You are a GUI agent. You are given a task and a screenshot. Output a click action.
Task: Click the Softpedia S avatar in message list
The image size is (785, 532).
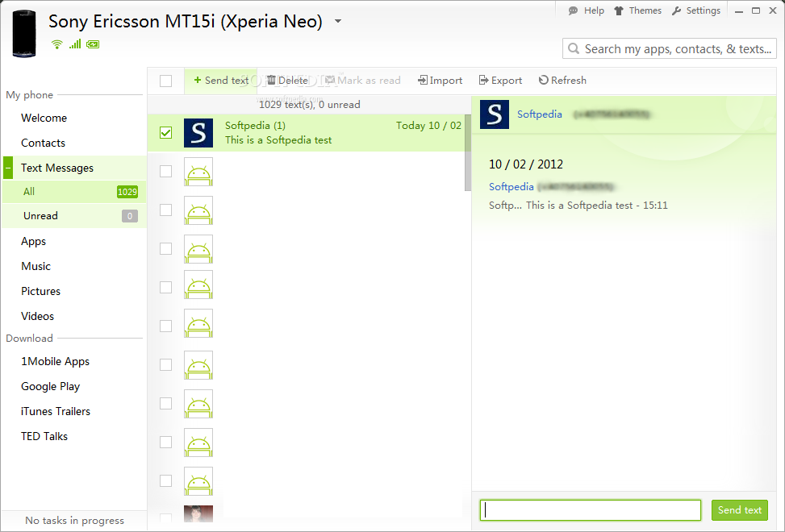(198, 133)
